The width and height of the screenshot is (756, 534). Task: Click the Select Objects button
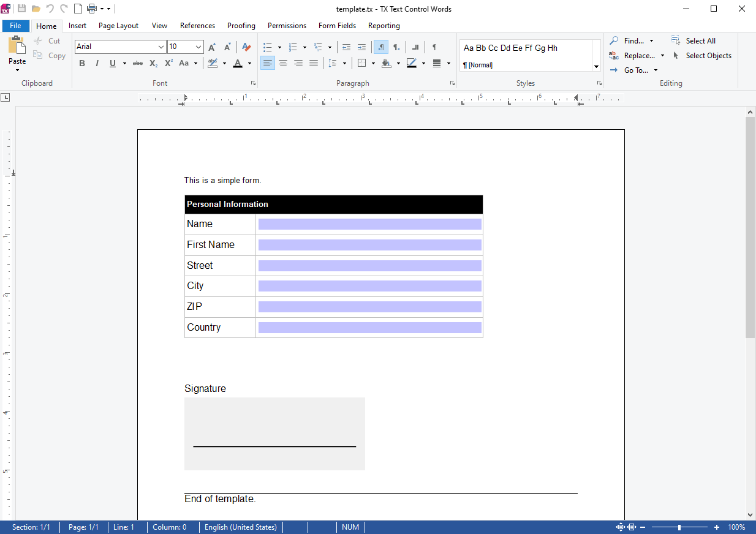coord(701,55)
